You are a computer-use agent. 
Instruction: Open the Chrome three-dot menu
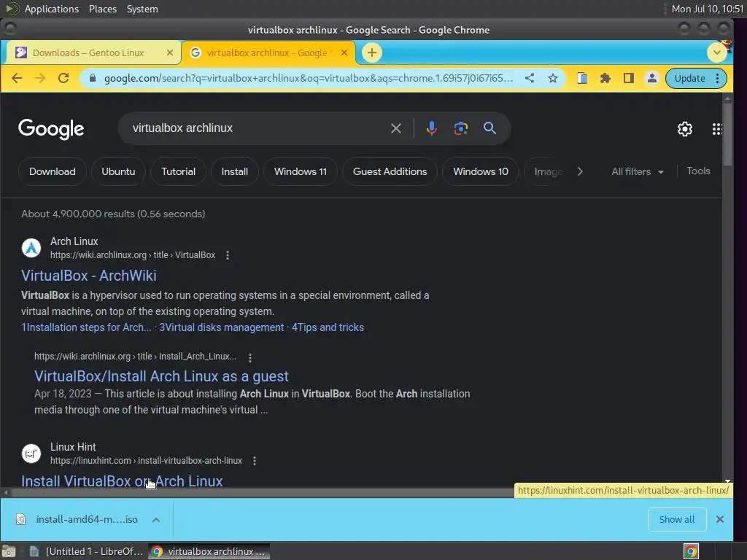(x=718, y=78)
